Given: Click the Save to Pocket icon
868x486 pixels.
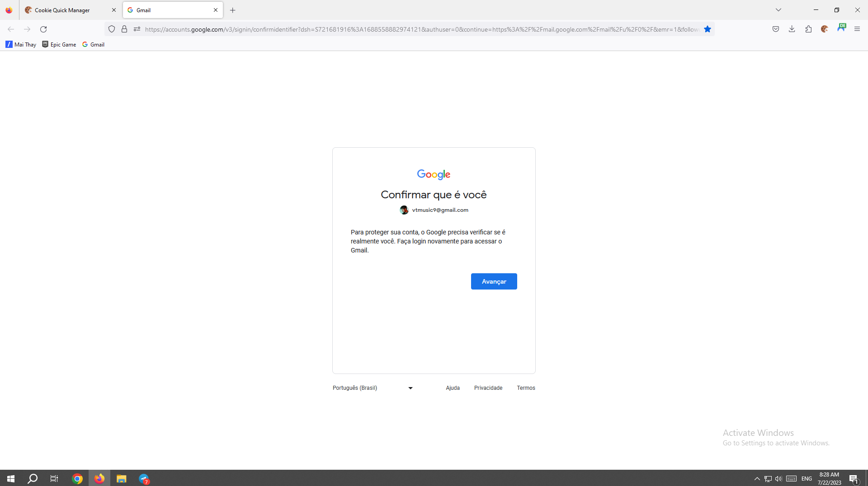Looking at the screenshot, I should coord(776,29).
